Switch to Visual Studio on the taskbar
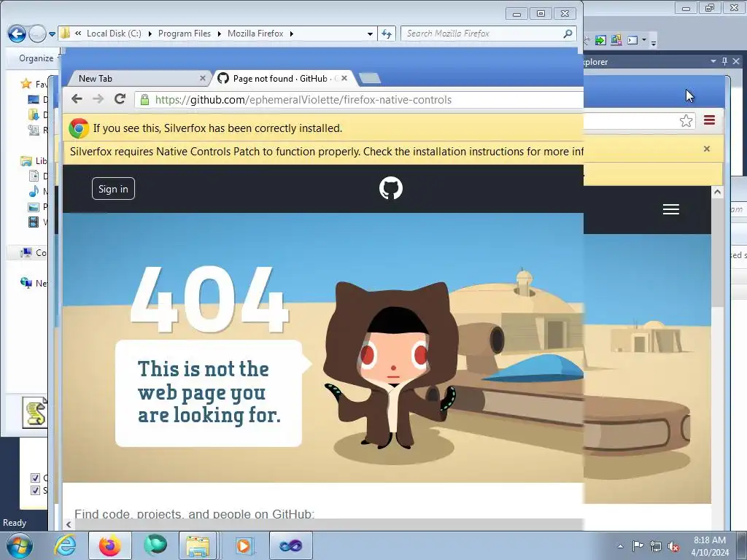This screenshot has width=747, height=560. (290, 545)
